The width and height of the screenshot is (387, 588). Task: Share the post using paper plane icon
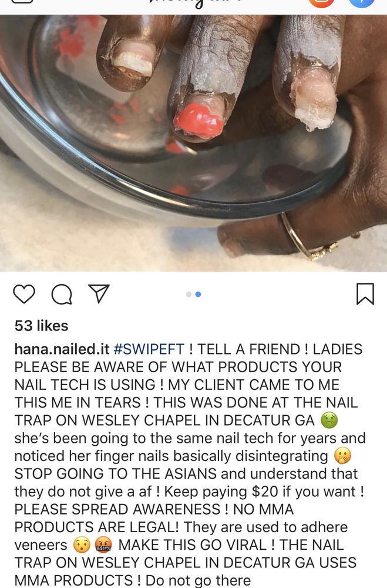click(x=99, y=293)
